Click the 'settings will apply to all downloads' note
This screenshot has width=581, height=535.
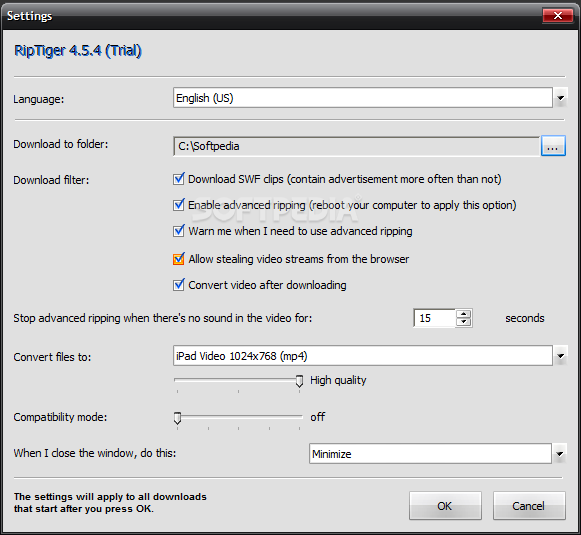tap(110, 502)
